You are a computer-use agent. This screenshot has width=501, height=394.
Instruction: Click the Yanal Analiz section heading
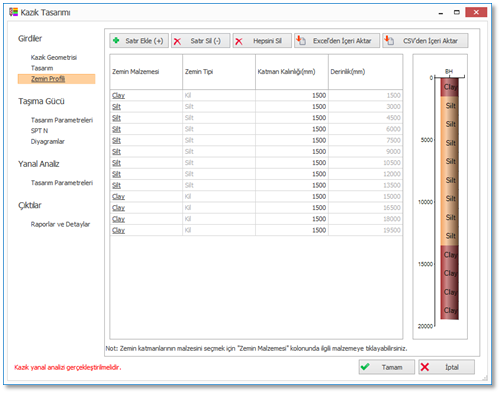[39, 164]
